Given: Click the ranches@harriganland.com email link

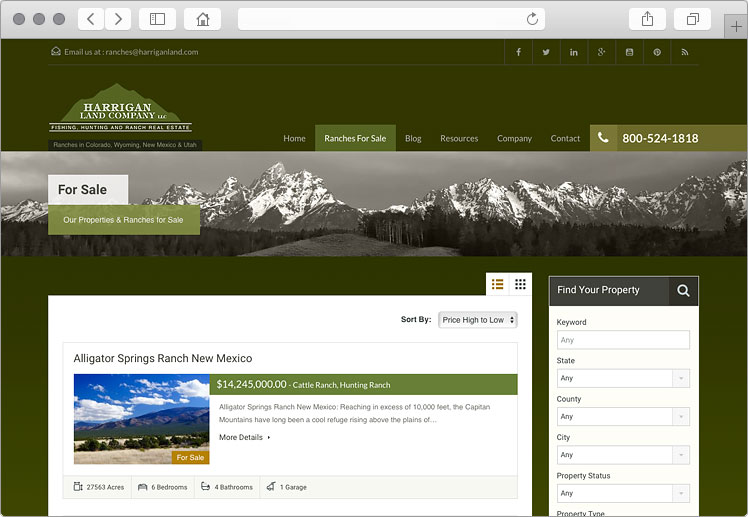Looking at the screenshot, I should [152, 52].
